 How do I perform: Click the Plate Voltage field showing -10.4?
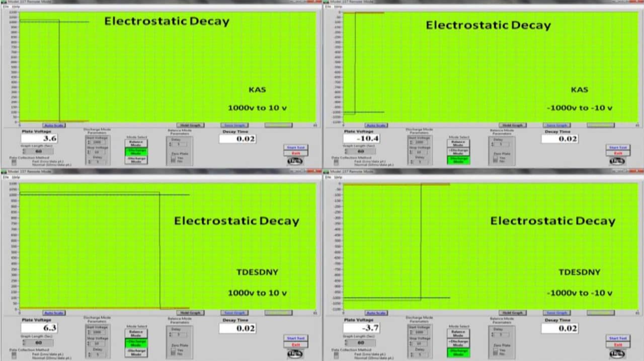(362, 138)
